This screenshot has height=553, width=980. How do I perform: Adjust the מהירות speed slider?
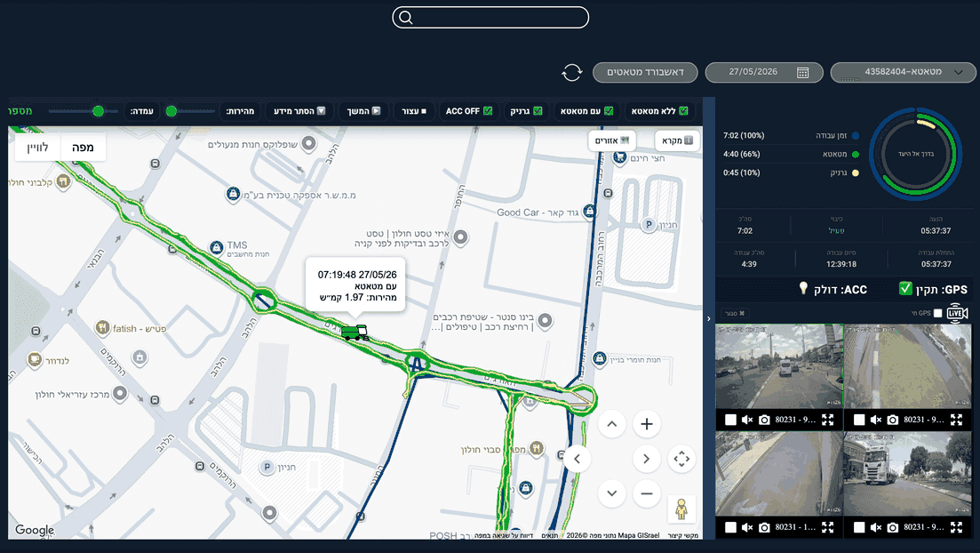click(x=195, y=111)
